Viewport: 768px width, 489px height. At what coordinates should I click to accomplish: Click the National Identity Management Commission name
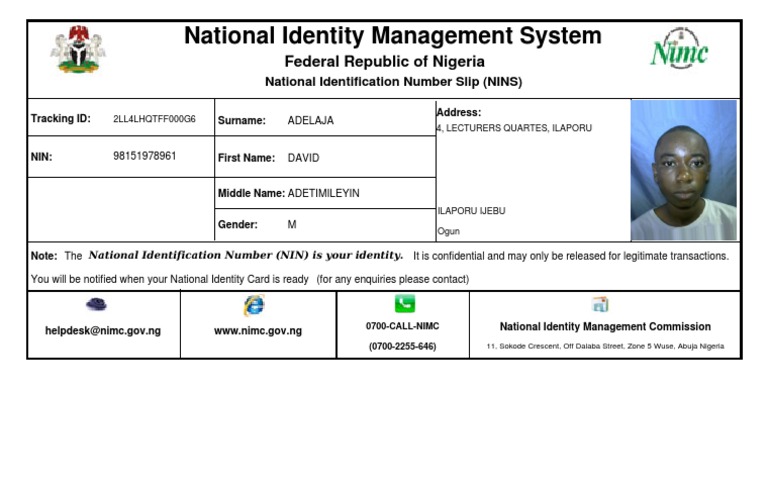tap(605, 326)
